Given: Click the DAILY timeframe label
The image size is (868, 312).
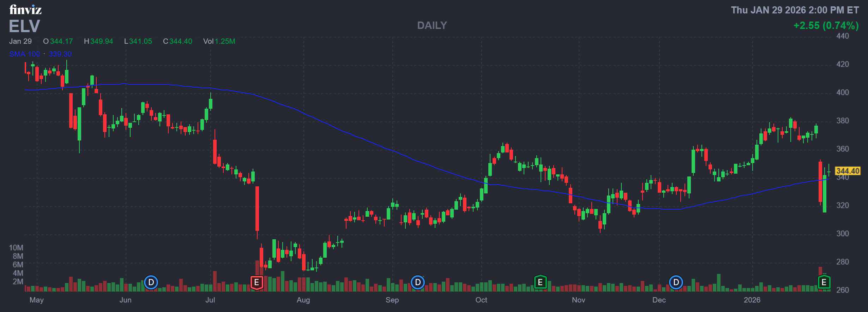Looking at the screenshot, I should [432, 25].
